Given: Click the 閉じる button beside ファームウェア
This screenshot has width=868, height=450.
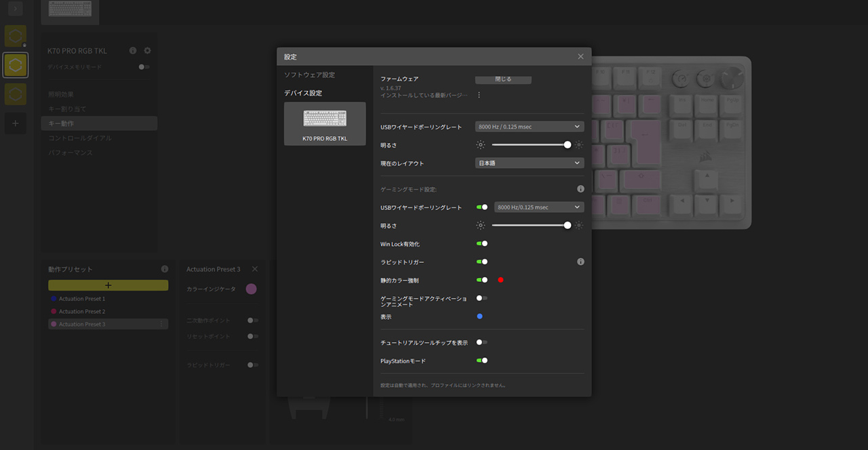Looking at the screenshot, I should pyautogui.click(x=503, y=79).
